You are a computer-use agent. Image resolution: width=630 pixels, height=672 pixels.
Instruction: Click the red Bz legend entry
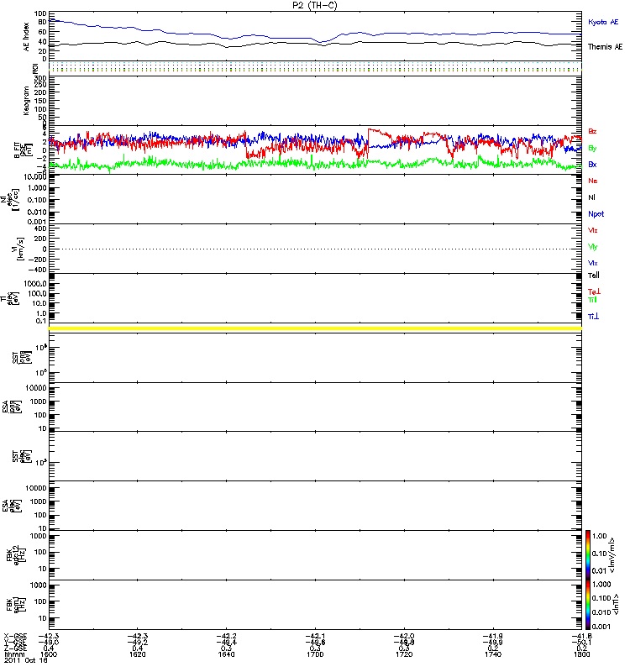[592, 131]
